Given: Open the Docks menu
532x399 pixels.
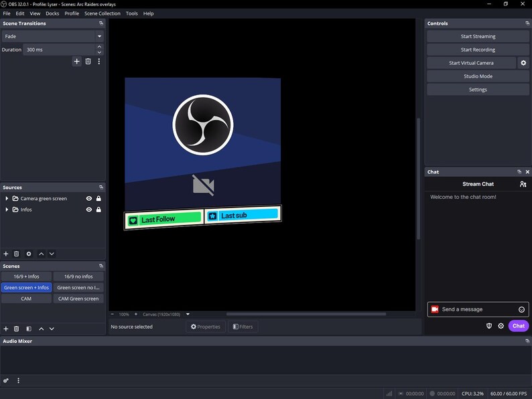Looking at the screenshot, I should [52, 13].
